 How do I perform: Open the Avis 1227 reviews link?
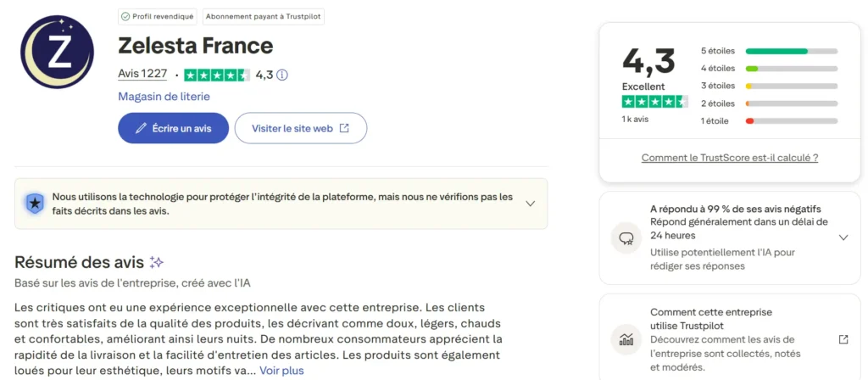coord(142,74)
